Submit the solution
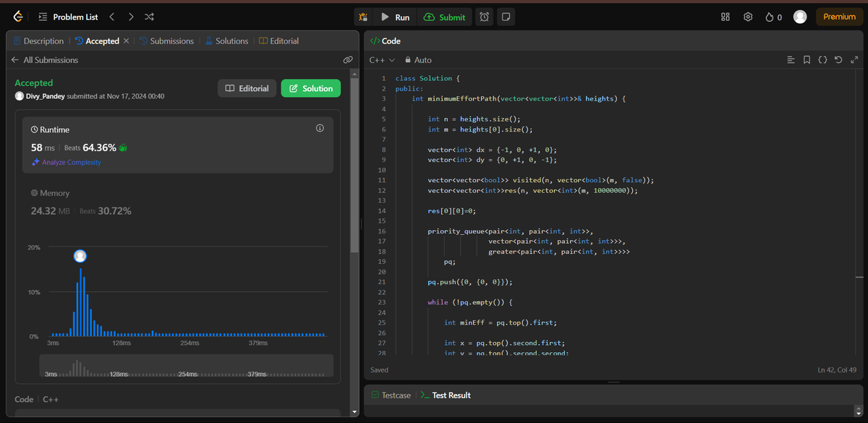Viewport: 868px width, 423px height. [443, 17]
